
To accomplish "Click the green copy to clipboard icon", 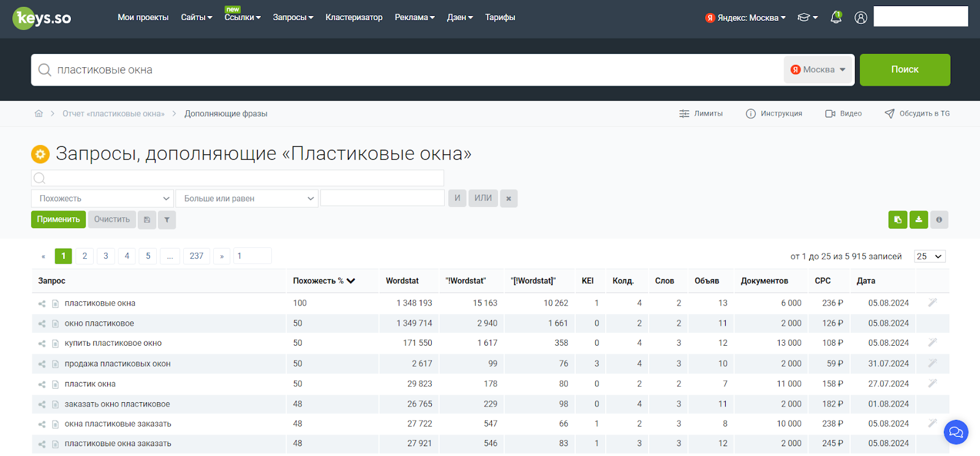I will (898, 220).
